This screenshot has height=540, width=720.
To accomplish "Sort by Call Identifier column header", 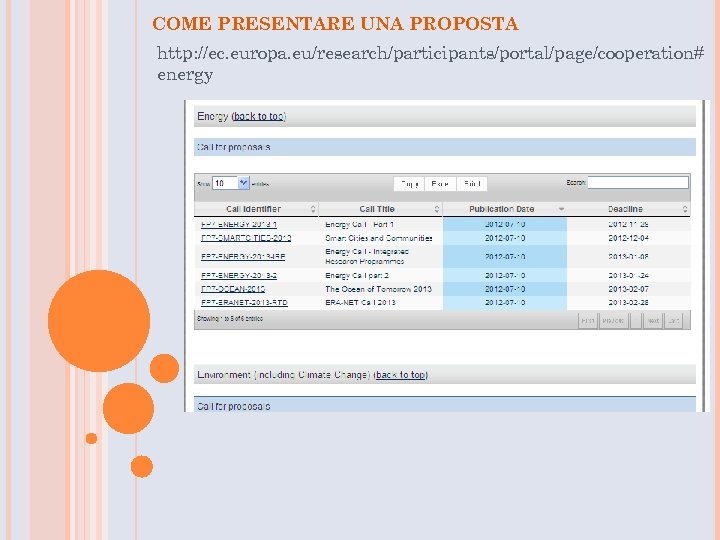I will (256, 209).
